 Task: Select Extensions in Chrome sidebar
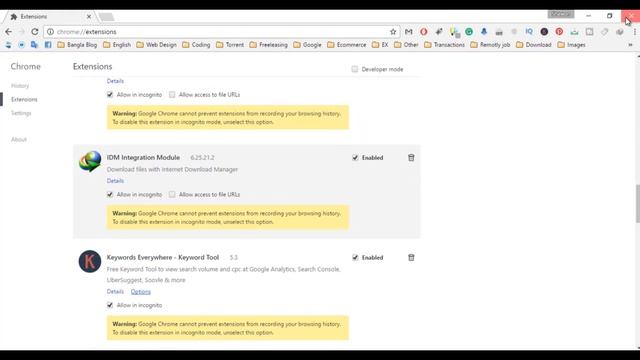click(x=24, y=99)
